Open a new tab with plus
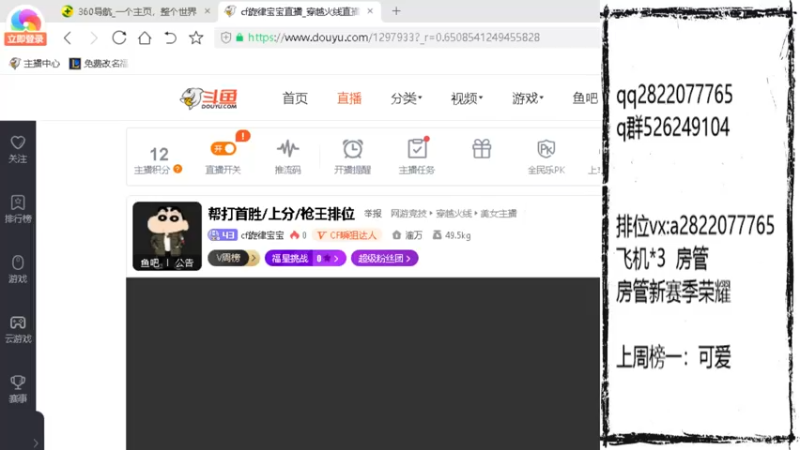800x450 pixels. pyautogui.click(x=396, y=11)
